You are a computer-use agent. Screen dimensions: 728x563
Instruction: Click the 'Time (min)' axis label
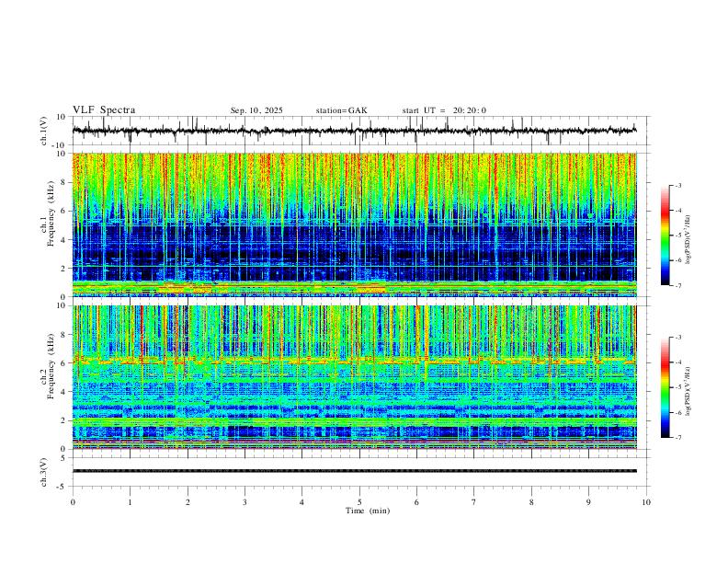coord(368,511)
